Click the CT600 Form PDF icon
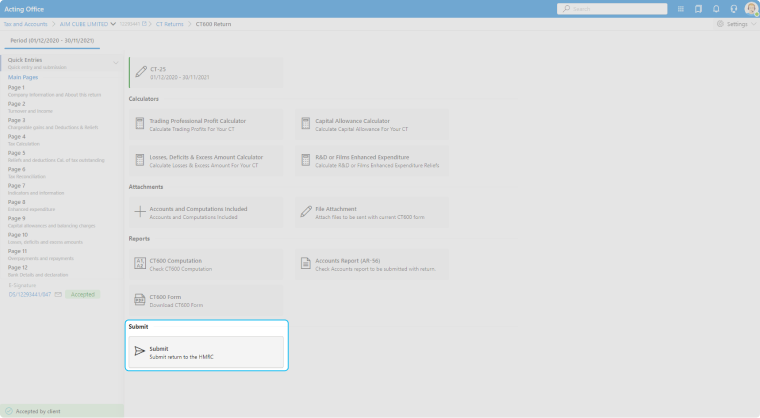This screenshot has width=760, height=418. [x=140, y=300]
